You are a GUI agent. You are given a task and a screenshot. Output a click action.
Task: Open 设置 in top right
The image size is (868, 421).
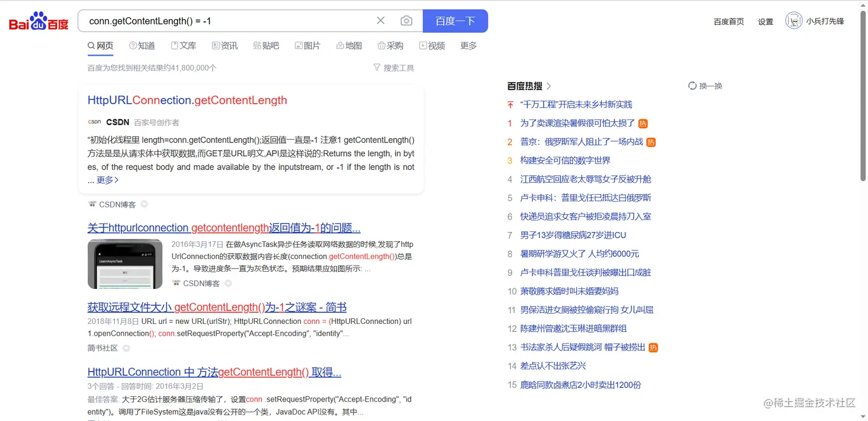point(765,21)
